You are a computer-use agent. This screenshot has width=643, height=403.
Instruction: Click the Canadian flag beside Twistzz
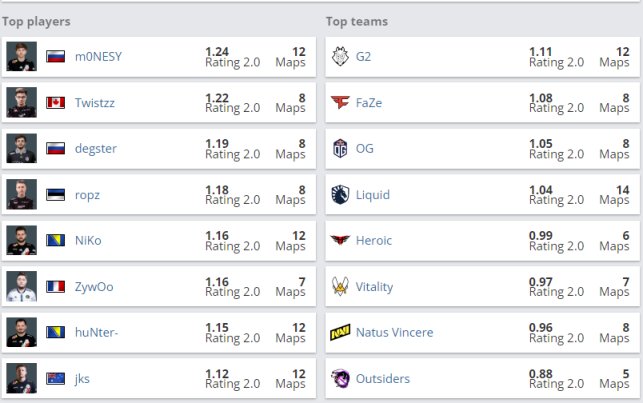(55, 102)
